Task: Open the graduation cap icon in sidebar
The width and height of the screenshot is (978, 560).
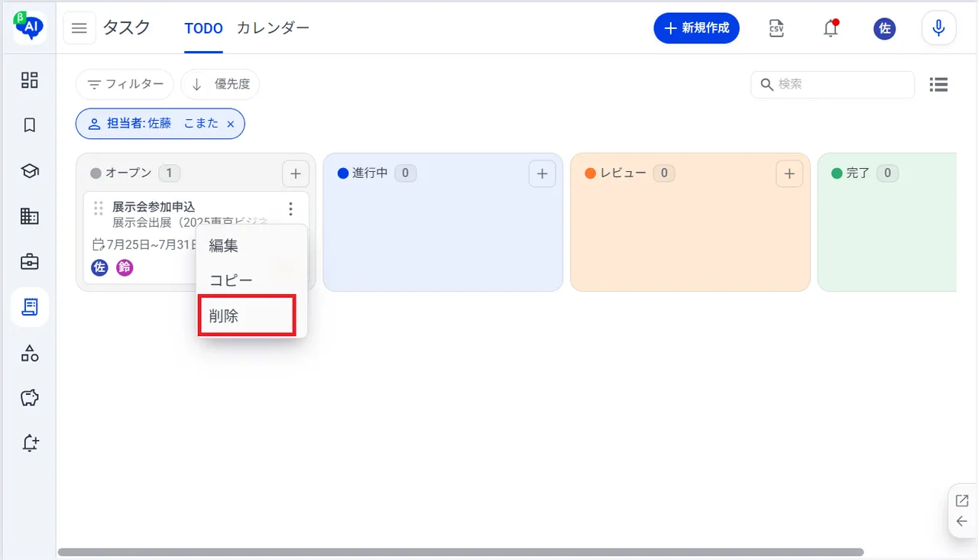Action: point(30,171)
